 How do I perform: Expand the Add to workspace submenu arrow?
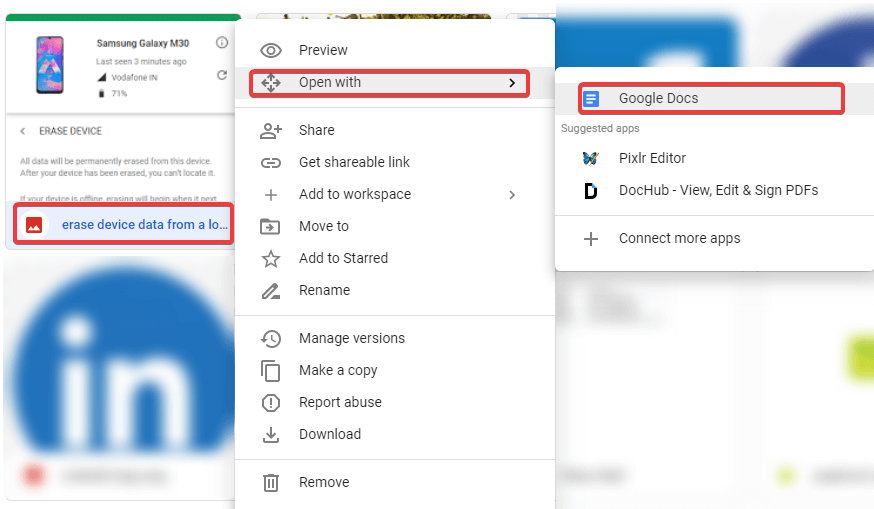point(512,195)
